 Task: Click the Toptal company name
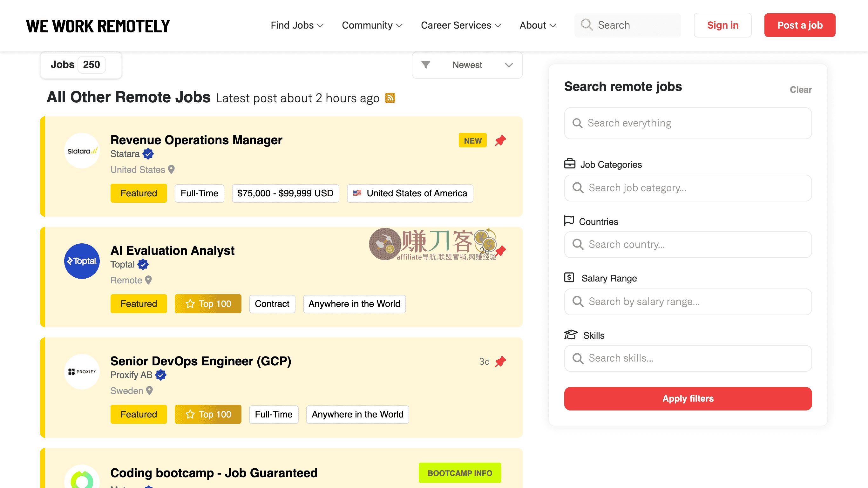click(122, 264)
